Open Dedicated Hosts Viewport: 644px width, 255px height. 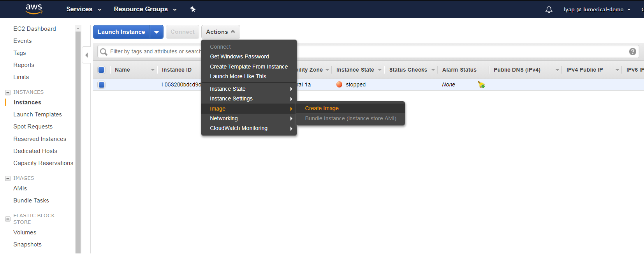pyautogui.click(x=35, y=151)
